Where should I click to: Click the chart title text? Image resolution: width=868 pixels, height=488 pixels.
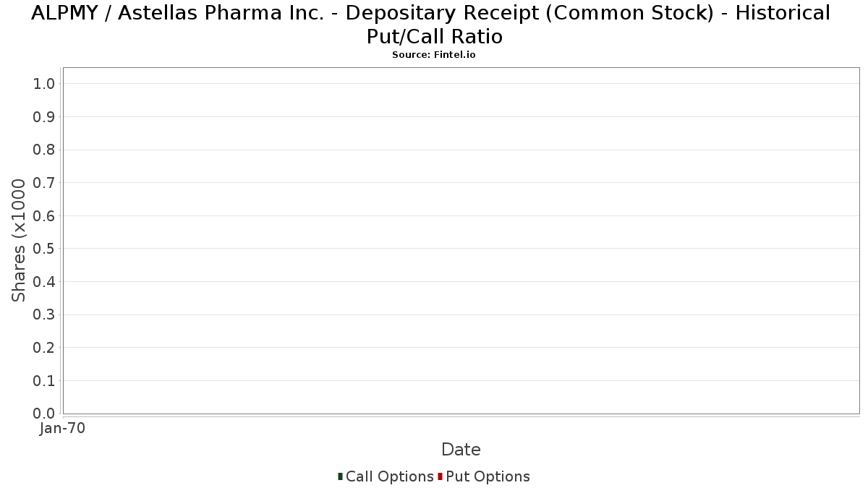click(431, 24)
